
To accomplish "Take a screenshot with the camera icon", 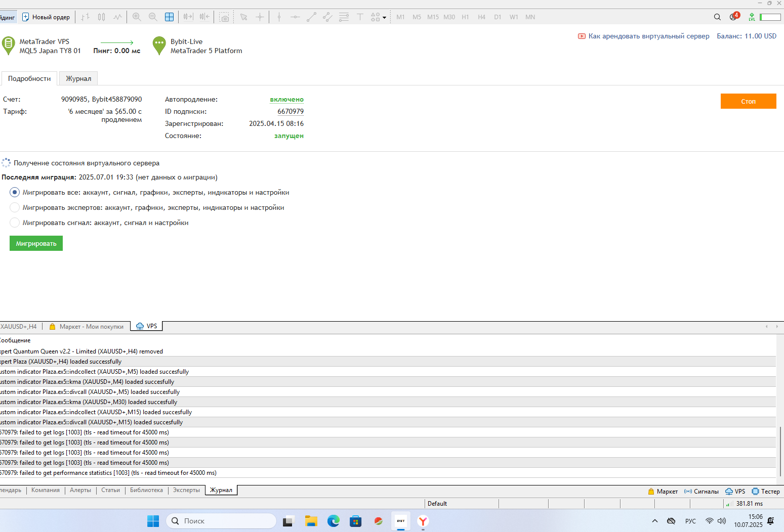I will 224,17.
